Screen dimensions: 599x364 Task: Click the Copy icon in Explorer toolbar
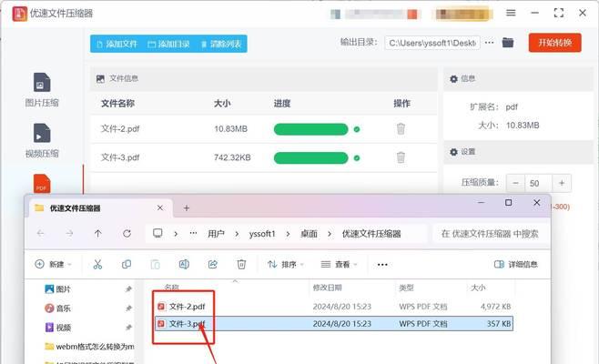[x=127, y=264]
